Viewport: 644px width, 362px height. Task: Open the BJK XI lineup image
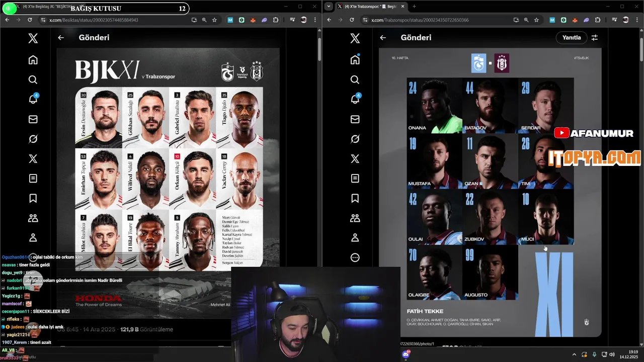tap(168, 184)
